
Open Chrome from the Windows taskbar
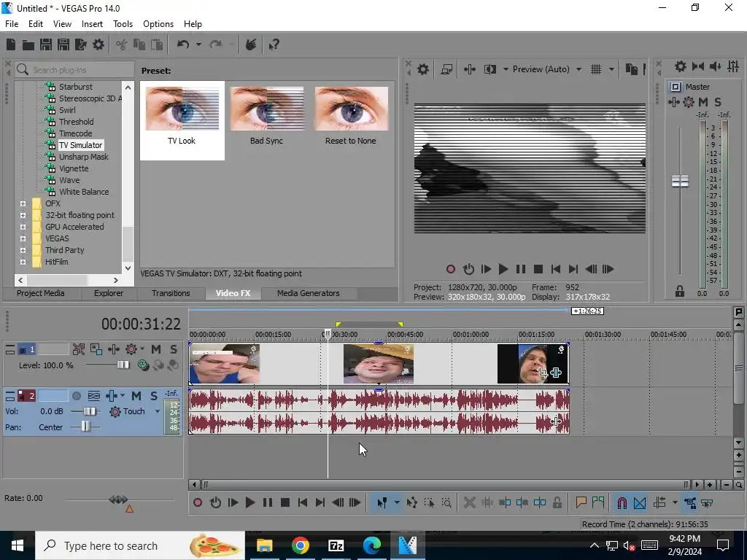tap(300, 545)
